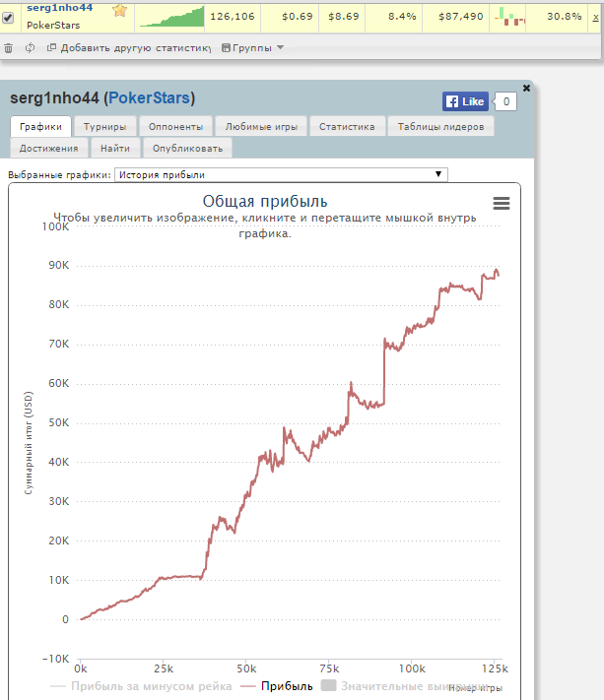604x700 pixels.
Task: Open the Оппоненты tab
Action: click(176, 127)
